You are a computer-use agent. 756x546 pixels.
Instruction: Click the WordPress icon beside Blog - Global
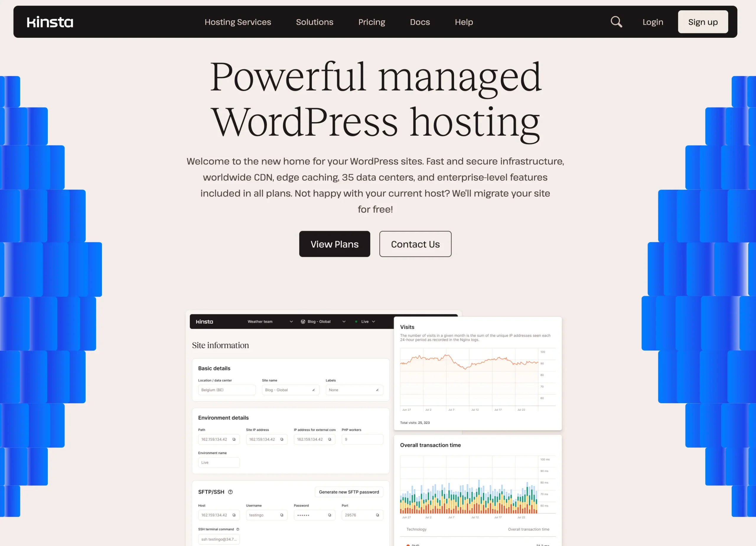coord(303,321)
